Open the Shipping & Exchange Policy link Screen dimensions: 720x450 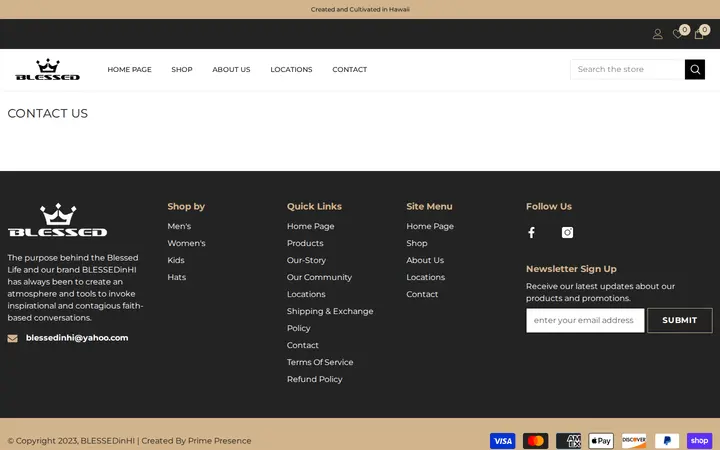point(330,320)
